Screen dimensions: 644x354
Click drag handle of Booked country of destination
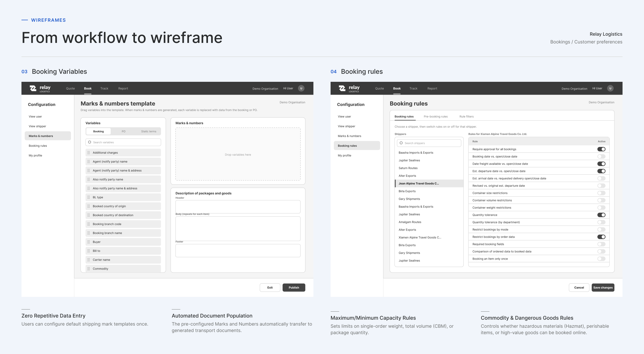pyautogui.click(x=89, y=215)
